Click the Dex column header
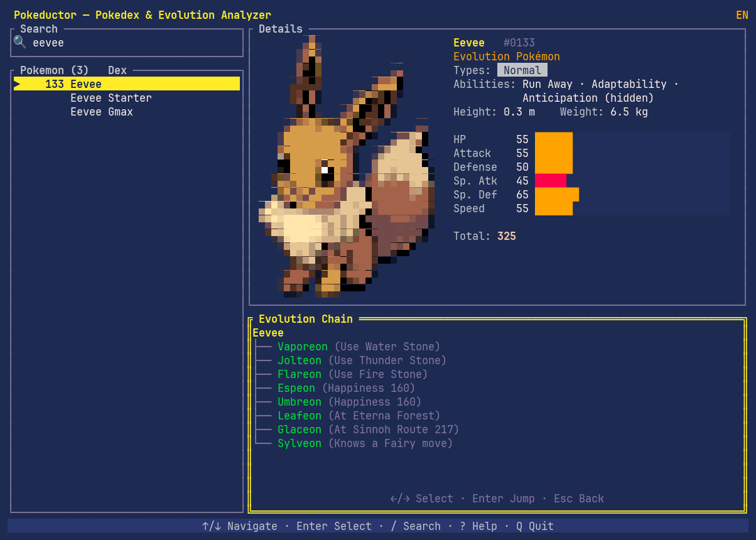756x540 pixels. [117, 70]
